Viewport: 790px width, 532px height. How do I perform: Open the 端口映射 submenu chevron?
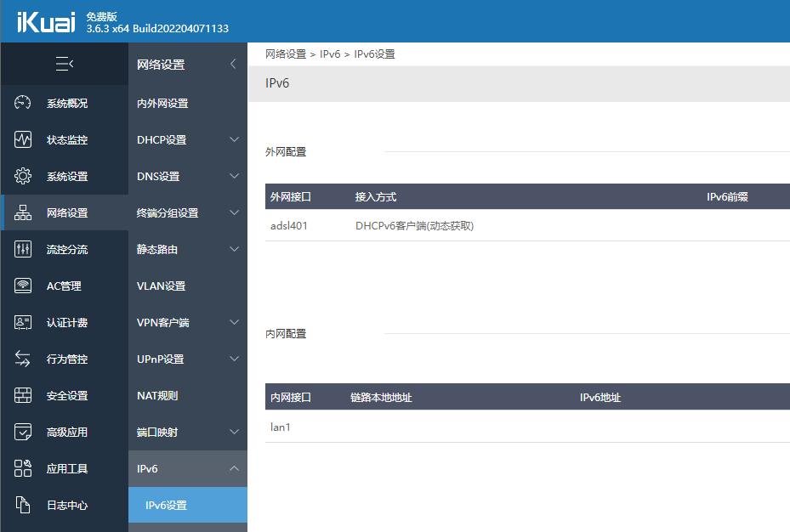click(234, 432)
